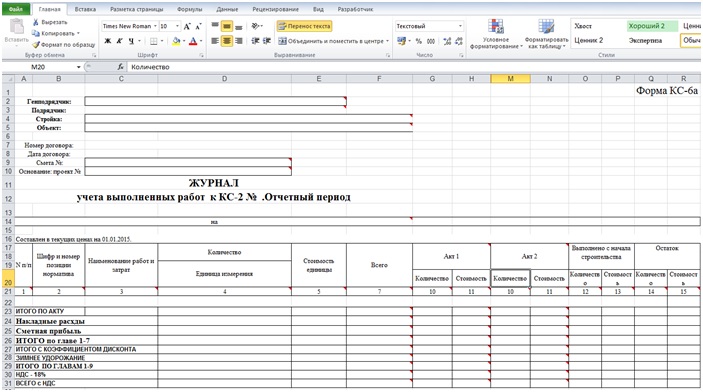The height and width of the screenshot is (392, 703).
Task: Click the insert function fx icon
Action: (120, 67)
